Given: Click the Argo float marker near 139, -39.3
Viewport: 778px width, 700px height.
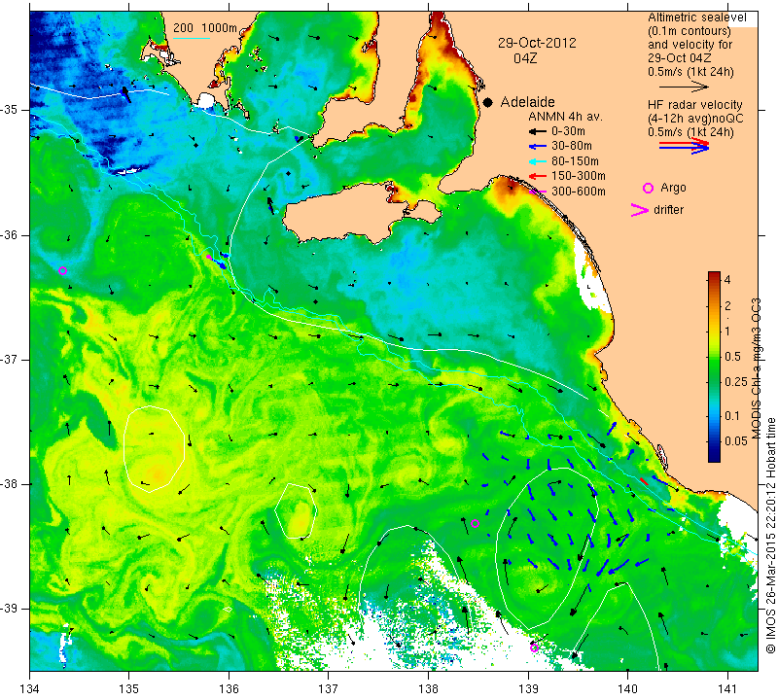Looking at the screenshot, I should pyautogui.click(x=534, y=647).
